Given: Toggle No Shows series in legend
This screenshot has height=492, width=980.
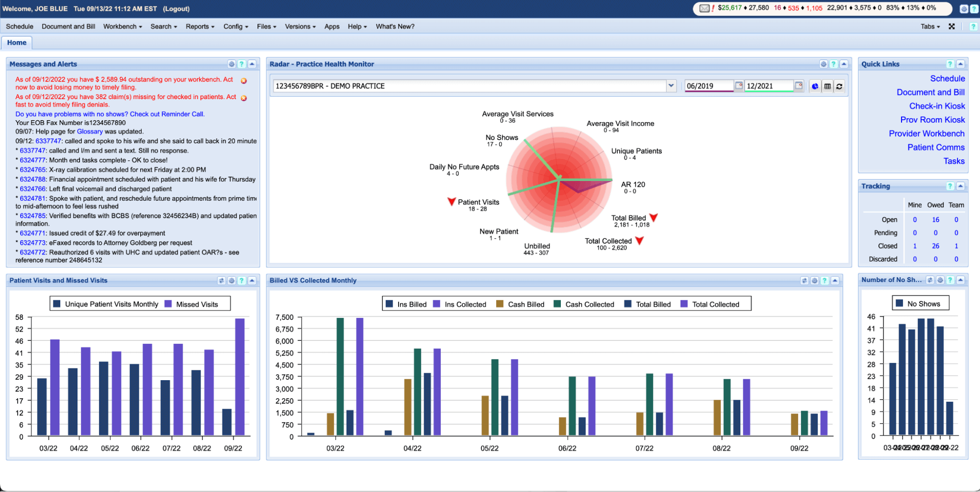Looking at the screenshot, I should [918, 304].
